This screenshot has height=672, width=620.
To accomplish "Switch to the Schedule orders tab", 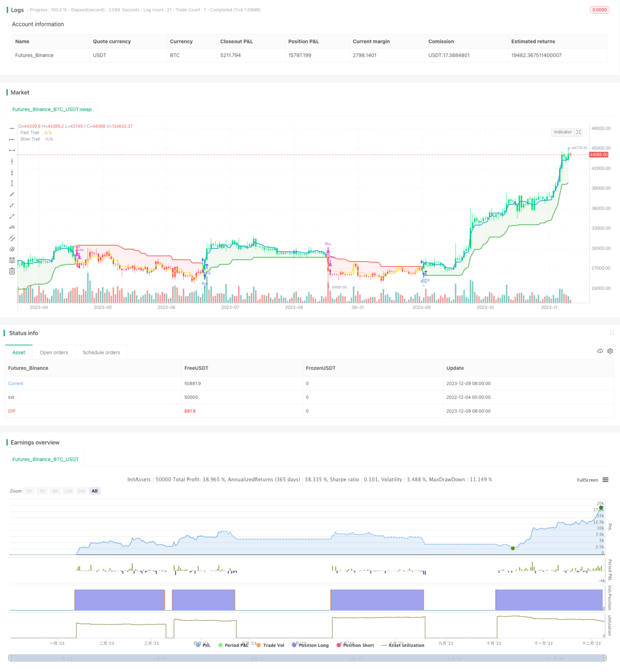I will click(x=101, y=352).
